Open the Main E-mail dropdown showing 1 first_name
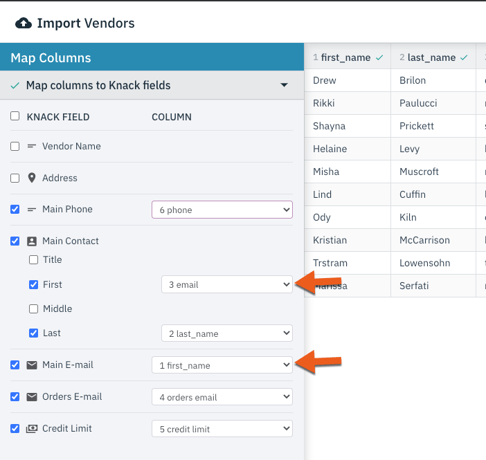486x460 pixels. tap(222, 365)
